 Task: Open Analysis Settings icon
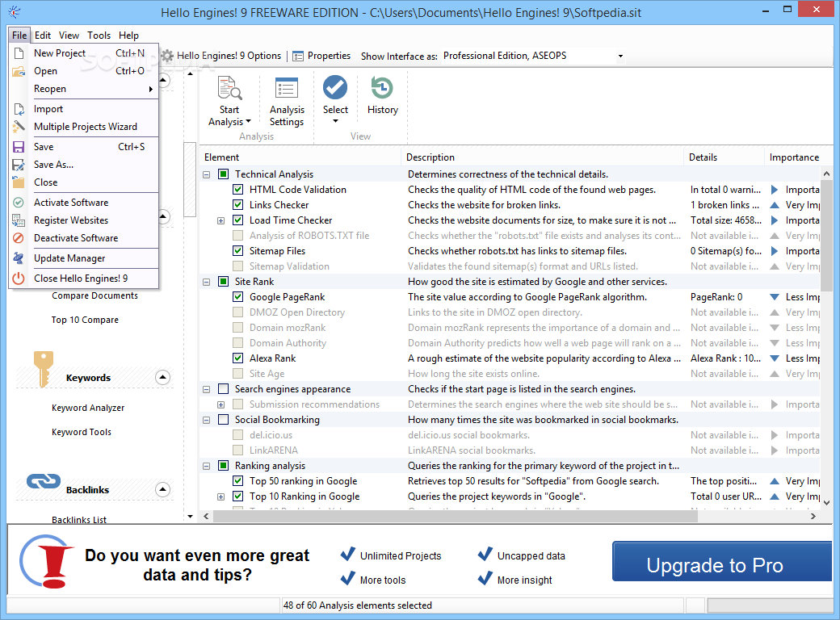tap(287, 88)
